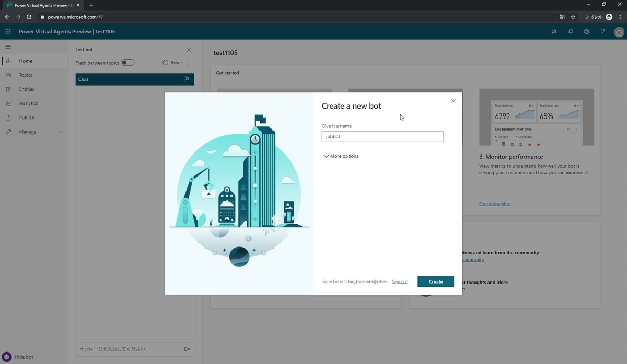627x364 pixels.
Task: Send the chat message arrow icon
Action: (x=187, y=349)
